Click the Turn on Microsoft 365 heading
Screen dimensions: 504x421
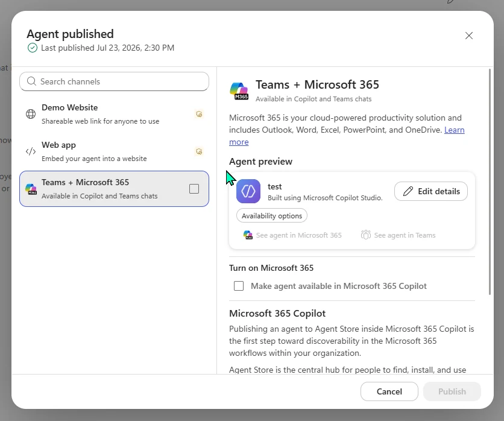pos(271,268)
